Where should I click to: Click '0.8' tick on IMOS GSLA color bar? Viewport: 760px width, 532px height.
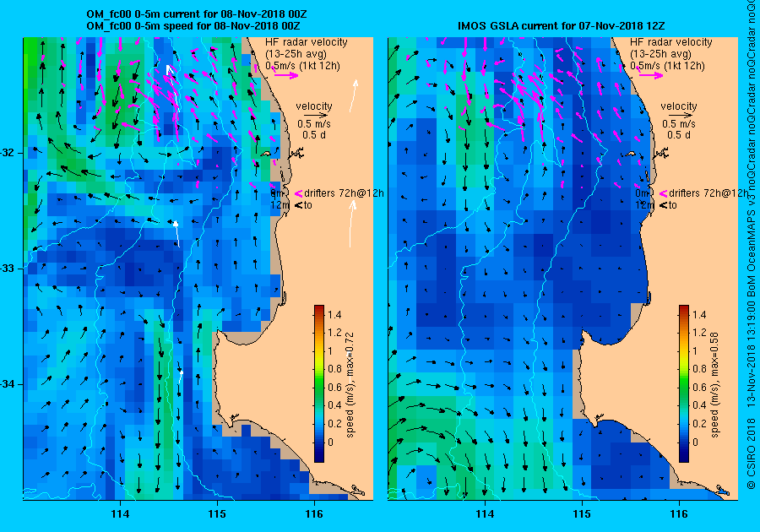pos(699,369)
